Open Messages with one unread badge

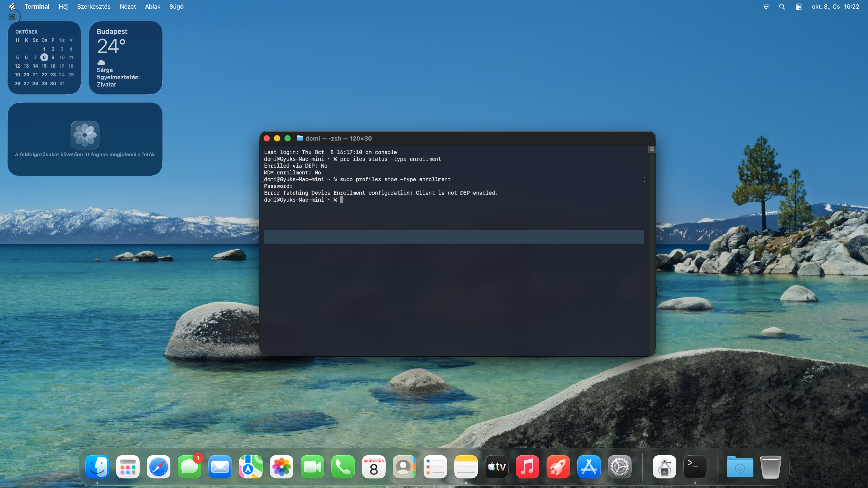click(x=190, y=467)
